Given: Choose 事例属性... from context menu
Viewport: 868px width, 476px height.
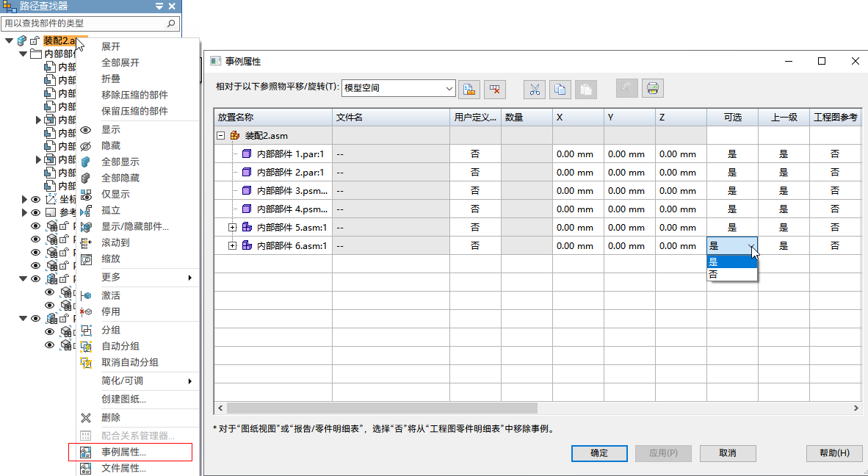Looking at the screenshot, I should pyautogui.click(x=123, y=452).
